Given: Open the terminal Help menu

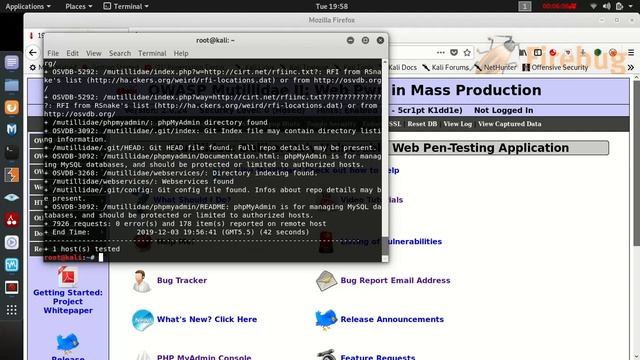Looking at the screenshot, I should pyautogui.click(x=181, y=53).
